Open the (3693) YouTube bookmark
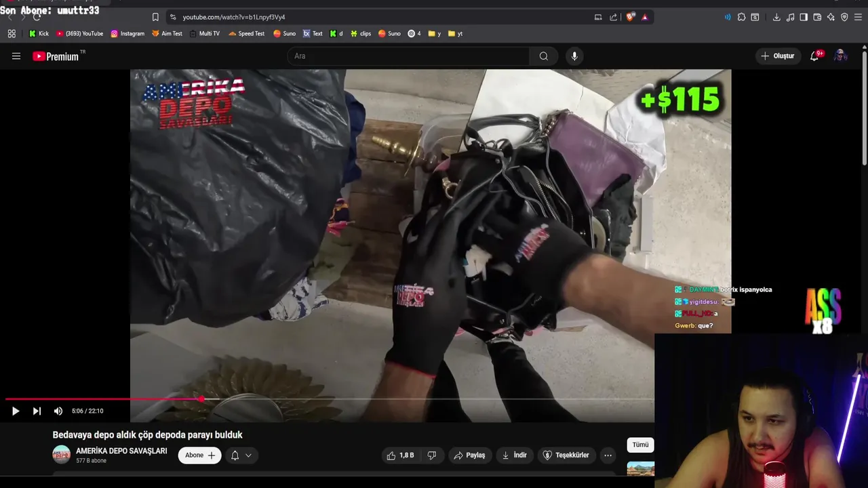The height and width of the screenshot is (488, 868). 80,33
